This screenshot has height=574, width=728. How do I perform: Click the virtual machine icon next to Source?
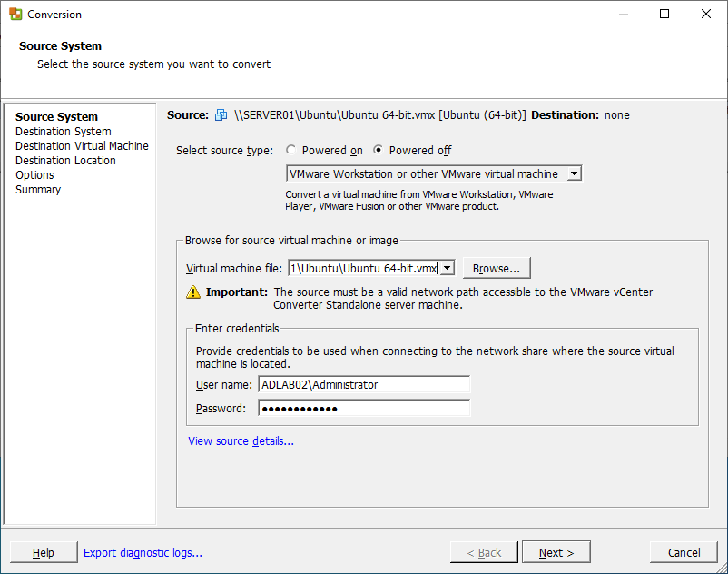pos(221,114)
